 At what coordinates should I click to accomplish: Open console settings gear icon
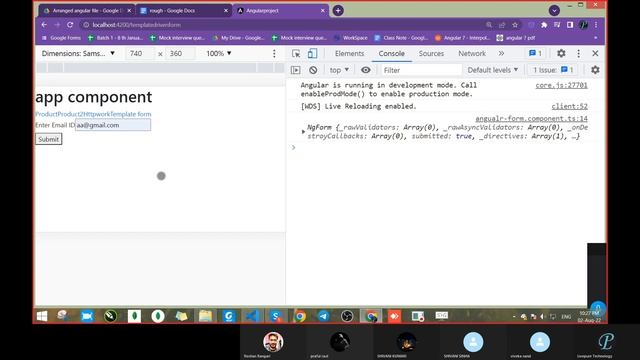pyautogui.click(x=595, y=70)
